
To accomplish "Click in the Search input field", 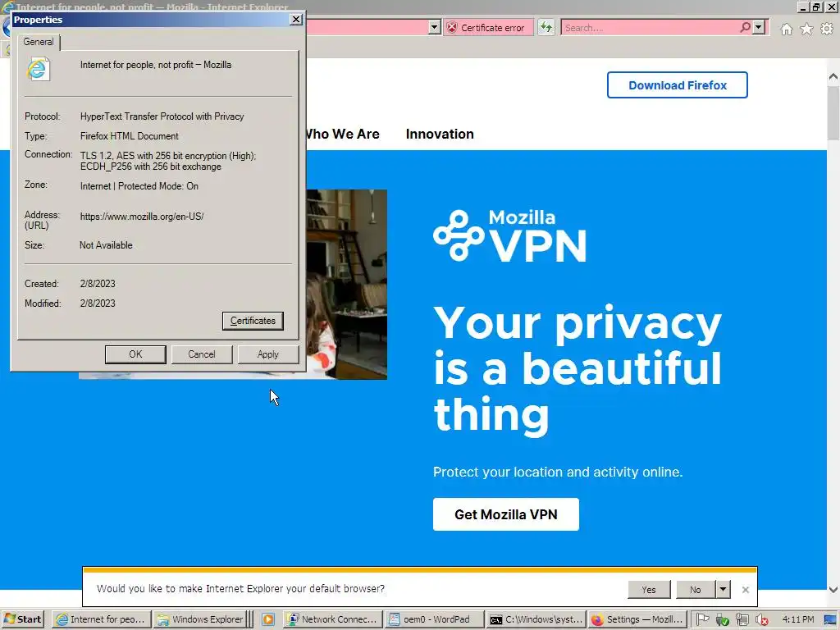I will (651, 27).
